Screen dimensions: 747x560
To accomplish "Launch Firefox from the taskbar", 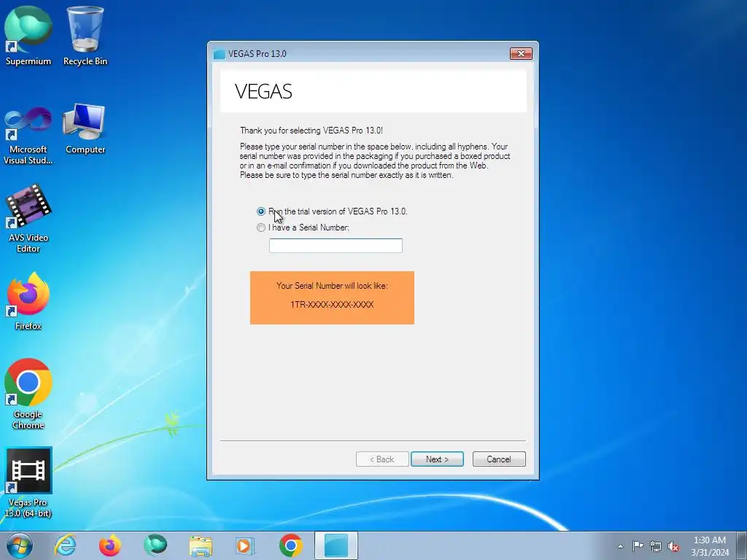I will tap(110, 545).
